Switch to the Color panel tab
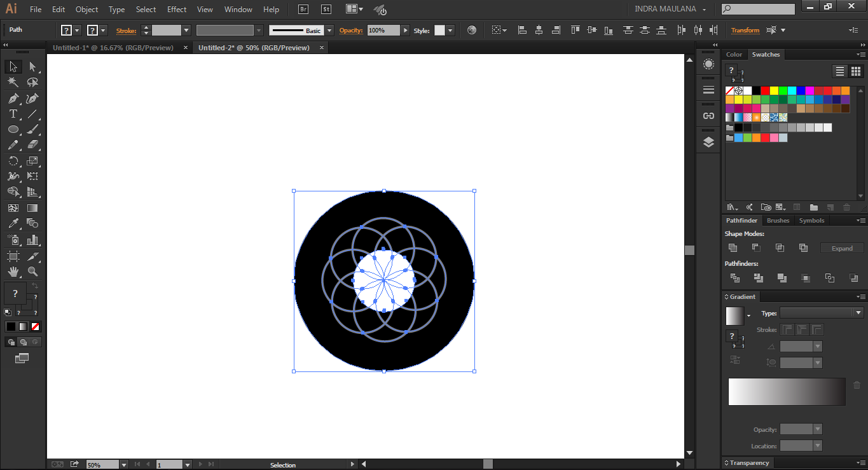Viewport: 868px width, 470px height. coord(734,55)
